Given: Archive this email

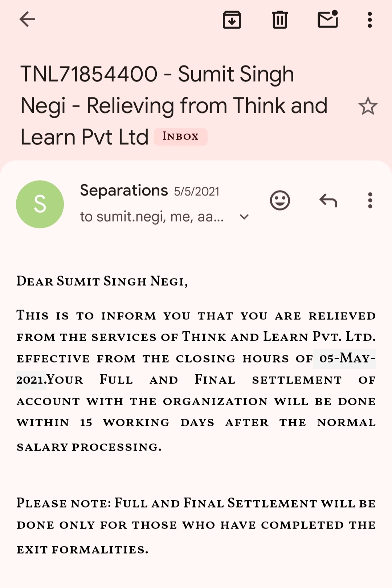Looking at the screenshot, I should (x=232, y=20).
